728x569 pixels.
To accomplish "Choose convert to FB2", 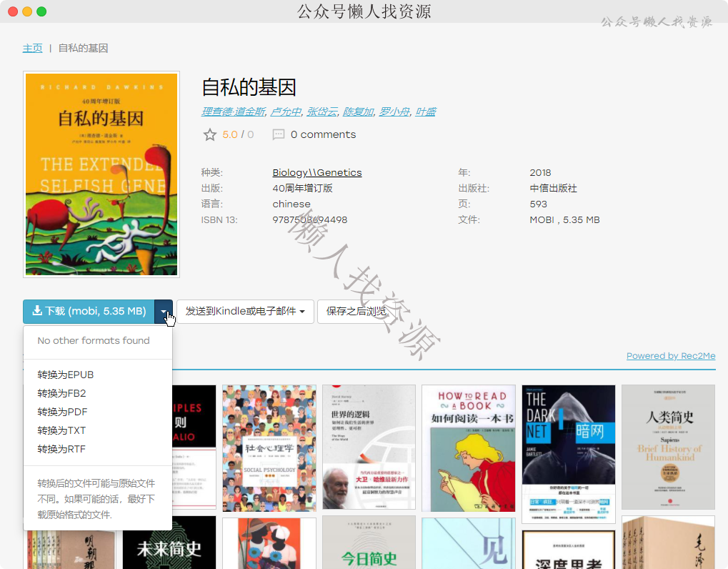I will pyautogui.click(x=61, y=393).
